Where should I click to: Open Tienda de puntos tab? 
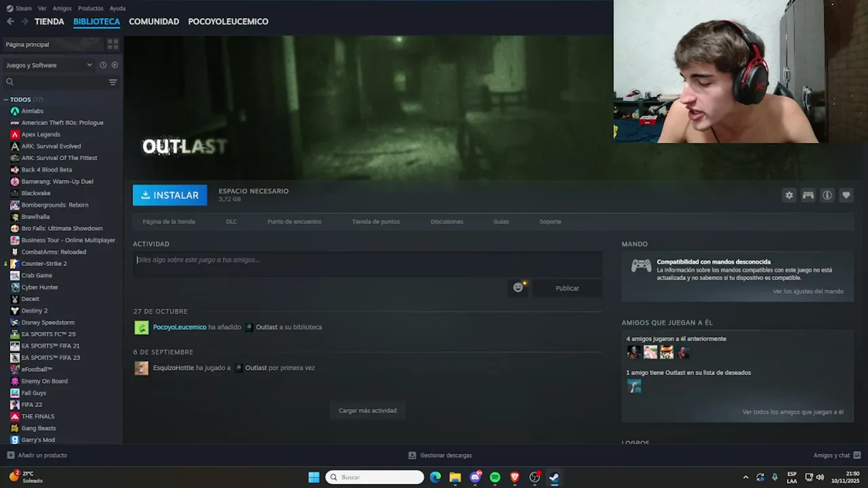point(376,222)
